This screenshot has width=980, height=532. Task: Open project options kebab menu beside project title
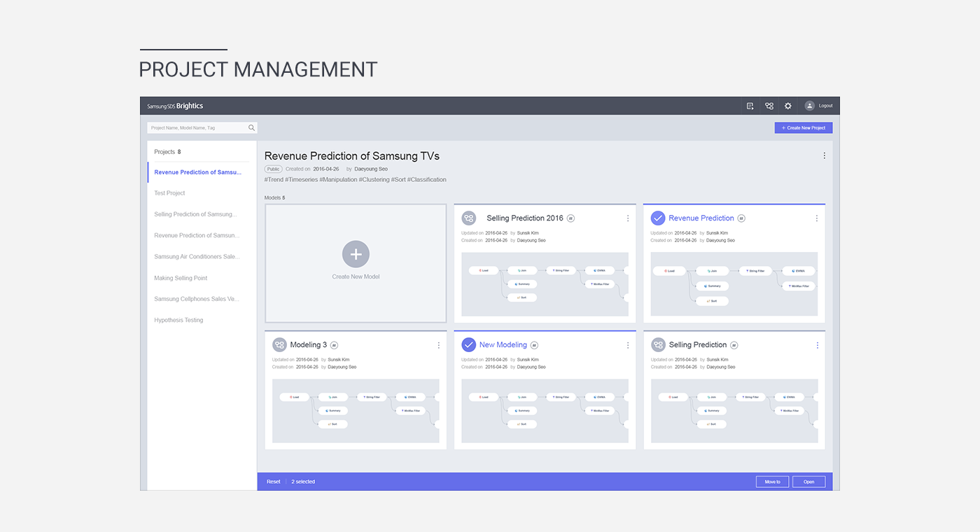[824, 156]
